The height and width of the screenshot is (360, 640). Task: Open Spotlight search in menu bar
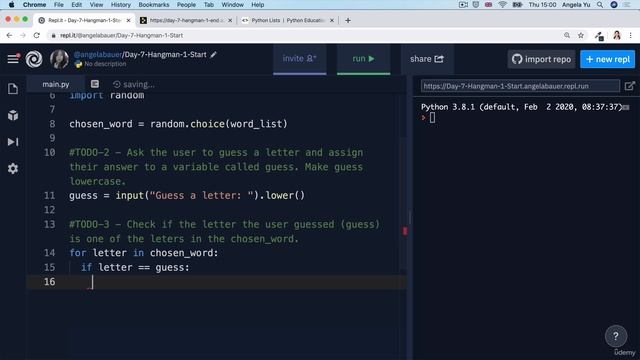click(x=600, y=5)
